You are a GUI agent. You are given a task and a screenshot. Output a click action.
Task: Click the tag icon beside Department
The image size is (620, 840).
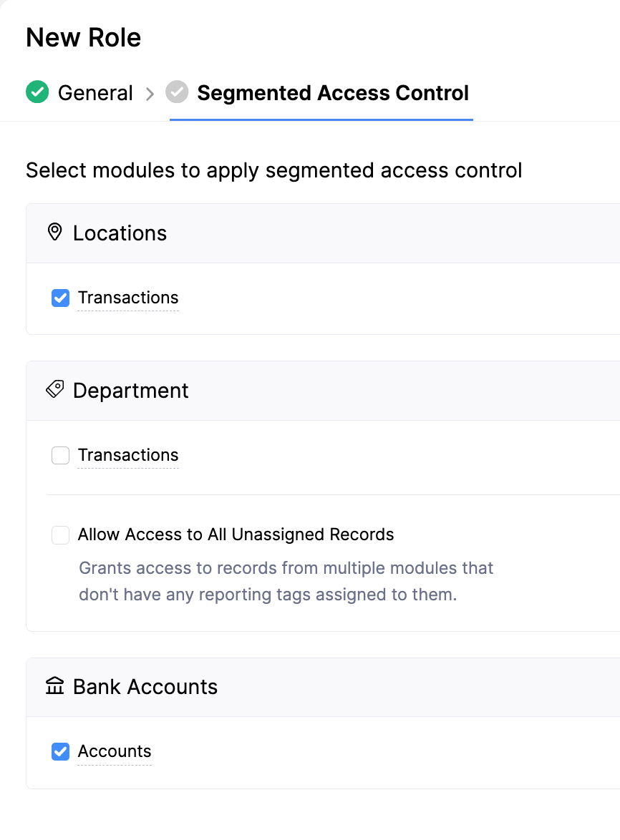(54, 390)
